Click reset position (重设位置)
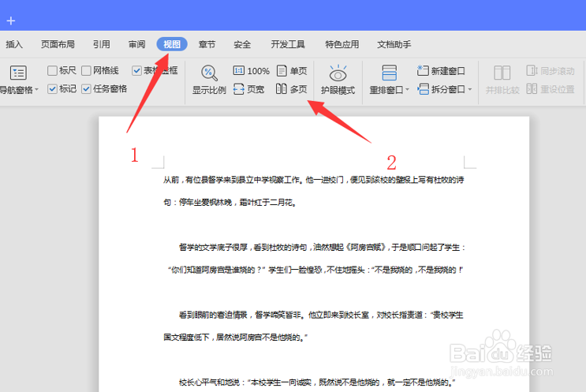The width and height of the screenshot is (586, 392). pos(551,89)
